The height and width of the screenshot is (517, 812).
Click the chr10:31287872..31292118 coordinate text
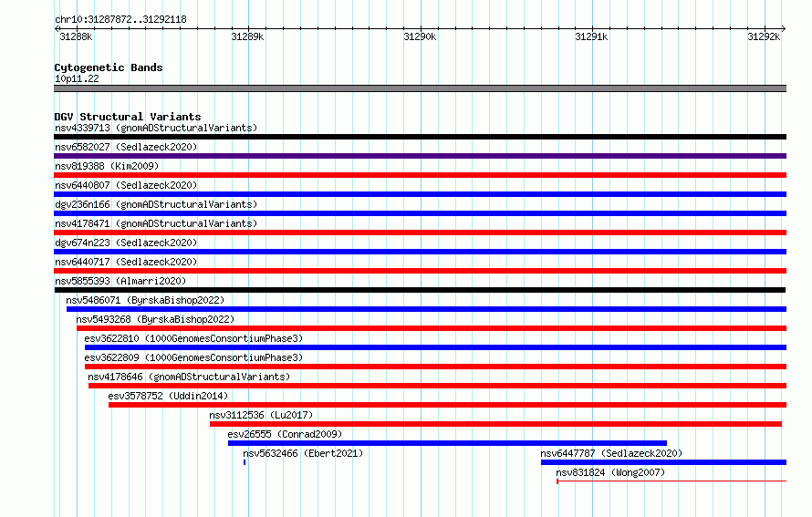coord(120,19)
